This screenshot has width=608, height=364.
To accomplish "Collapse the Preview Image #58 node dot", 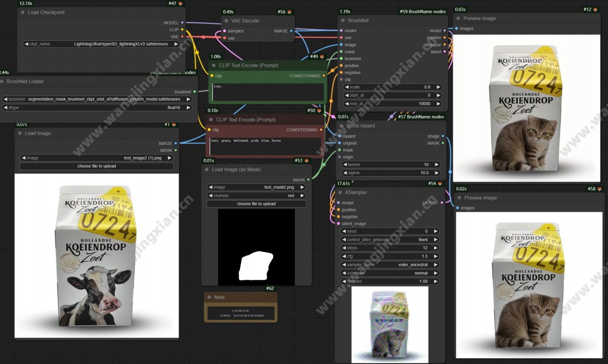I will (459, 198).
